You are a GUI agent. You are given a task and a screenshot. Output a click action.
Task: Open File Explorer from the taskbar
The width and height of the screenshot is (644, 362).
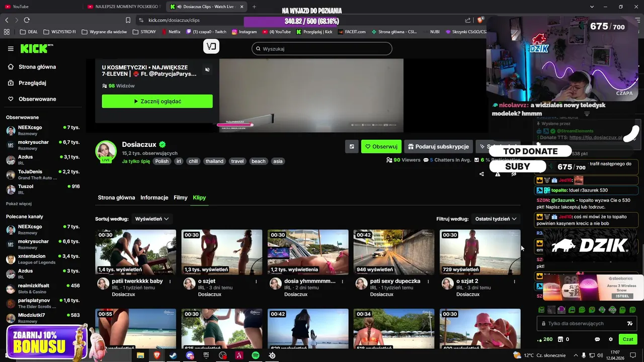point(140,355)
